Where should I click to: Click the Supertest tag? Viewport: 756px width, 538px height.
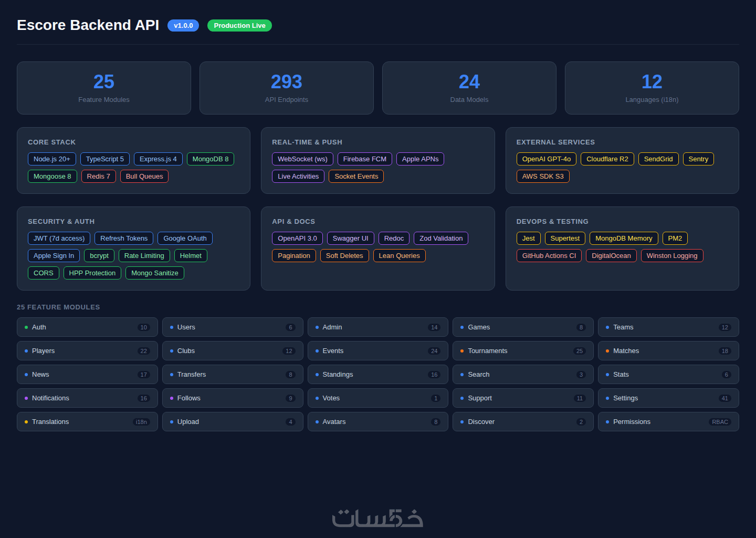(565, 238)
